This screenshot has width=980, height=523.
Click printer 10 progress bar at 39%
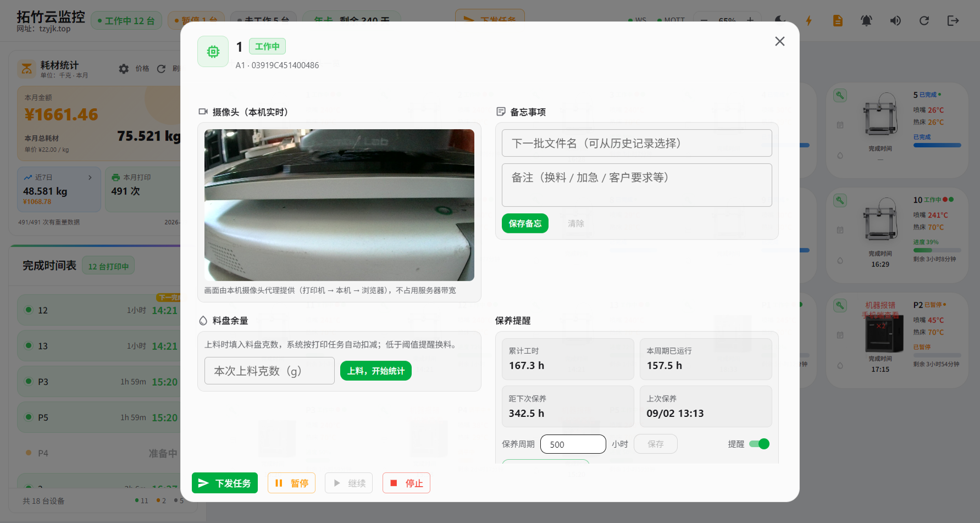click(937, 251)
